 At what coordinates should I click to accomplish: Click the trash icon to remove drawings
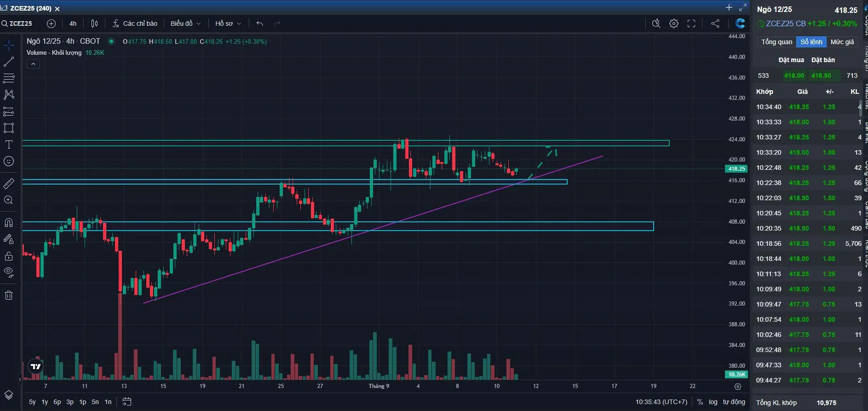coord(9,295)
